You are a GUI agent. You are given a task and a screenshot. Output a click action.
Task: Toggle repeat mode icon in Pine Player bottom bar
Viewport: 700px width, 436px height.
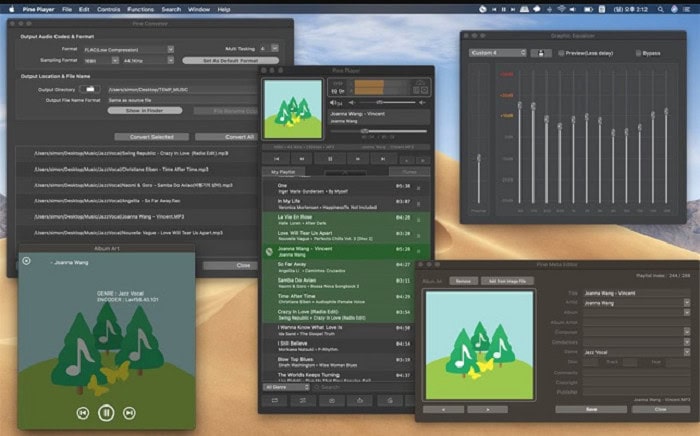[x=275, y=401]
